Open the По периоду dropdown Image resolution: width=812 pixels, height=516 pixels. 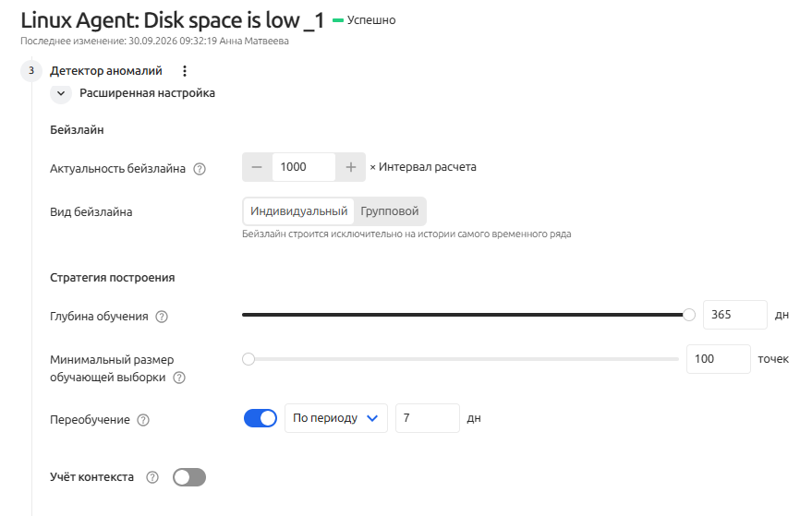[336, 418]
